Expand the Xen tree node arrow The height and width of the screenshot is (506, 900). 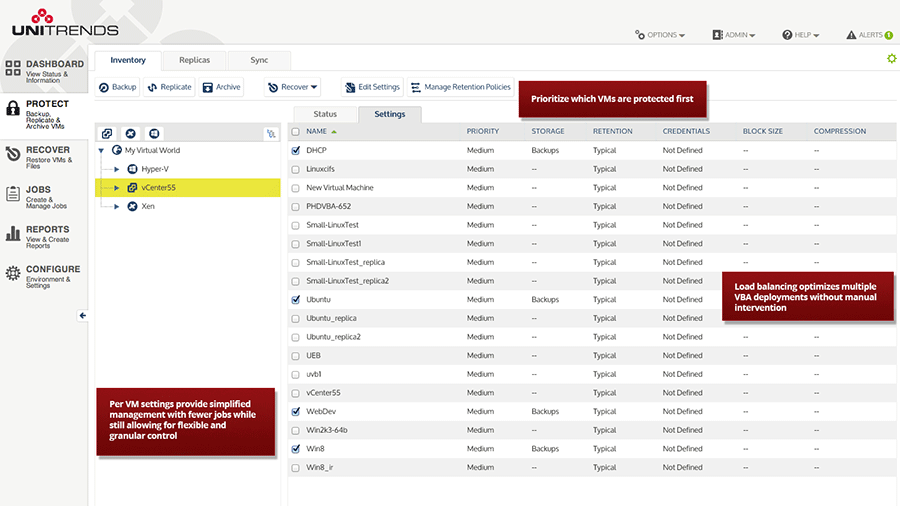click(x=117, y=207)
